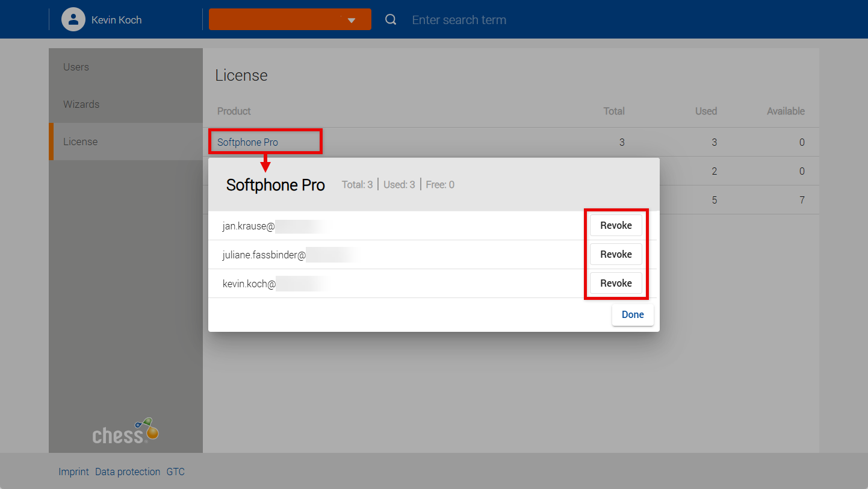Image resolution: width=868 pixels, height=489 pixels.
Task: Open the Users sidebar section
Action: (76, 67)
